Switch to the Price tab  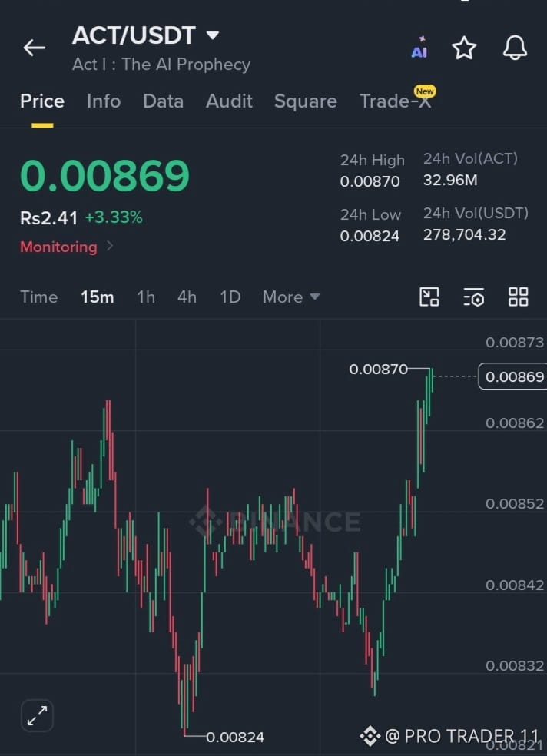click(x=42, y=101)
